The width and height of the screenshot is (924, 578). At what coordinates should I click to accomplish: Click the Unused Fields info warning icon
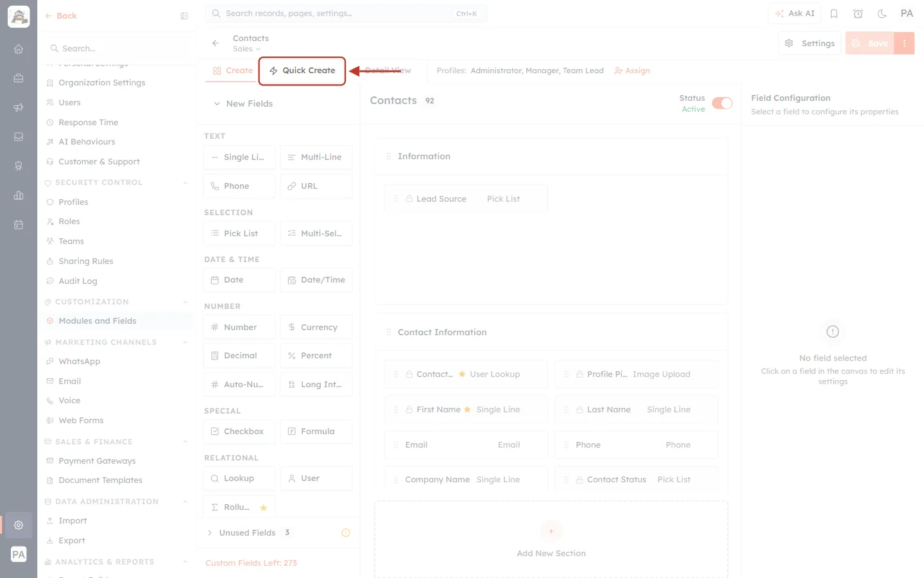tap(346, 533)
